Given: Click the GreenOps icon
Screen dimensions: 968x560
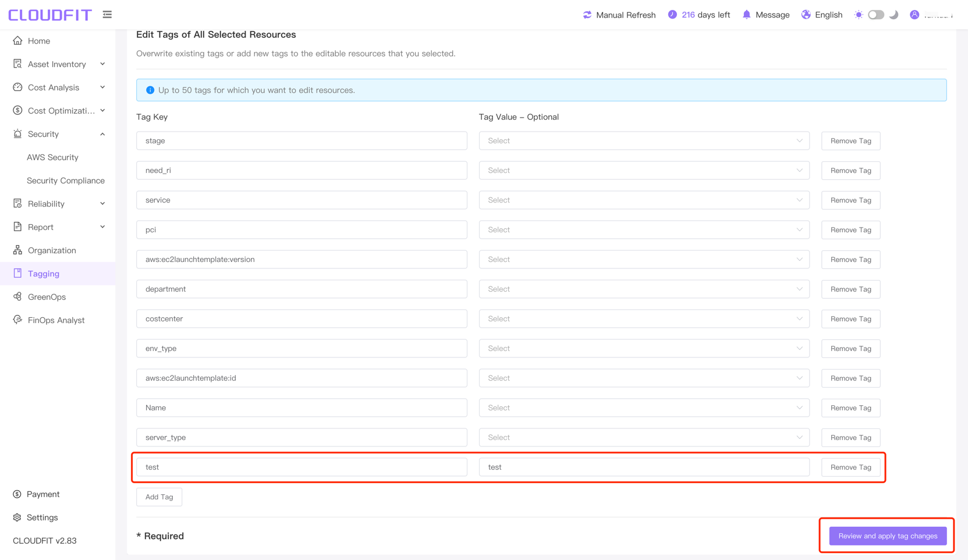Looking at the screenshot, I should pyautogui.click(x=17, y=297).
